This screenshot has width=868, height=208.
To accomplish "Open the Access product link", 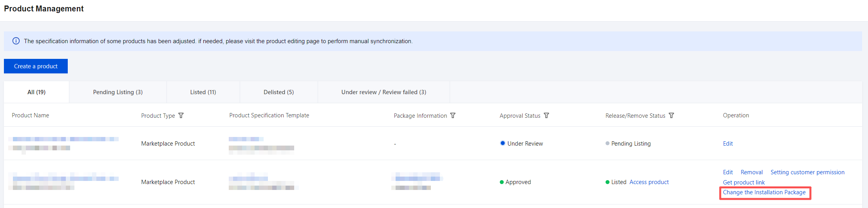I will [x=649, y=182].
